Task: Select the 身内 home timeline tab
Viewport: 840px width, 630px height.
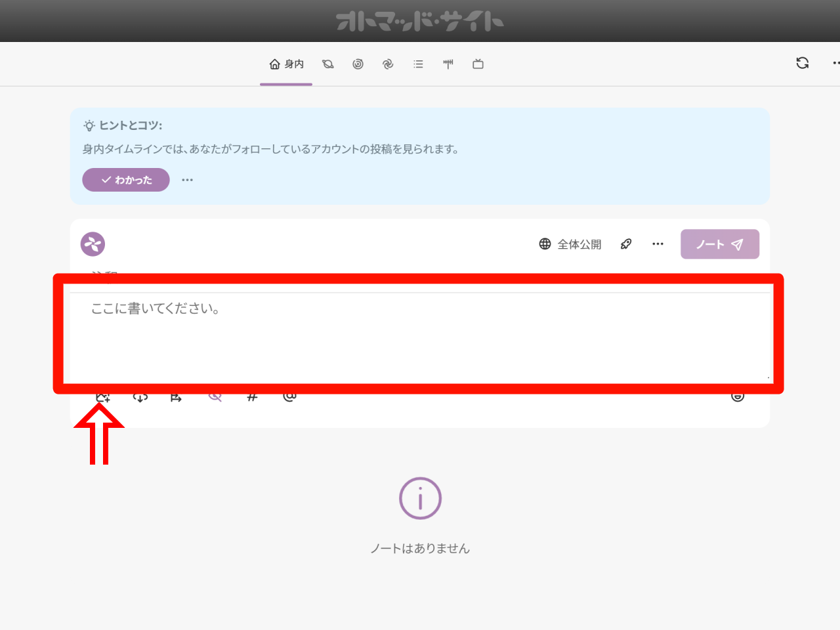Action: [x=286, y=64]
